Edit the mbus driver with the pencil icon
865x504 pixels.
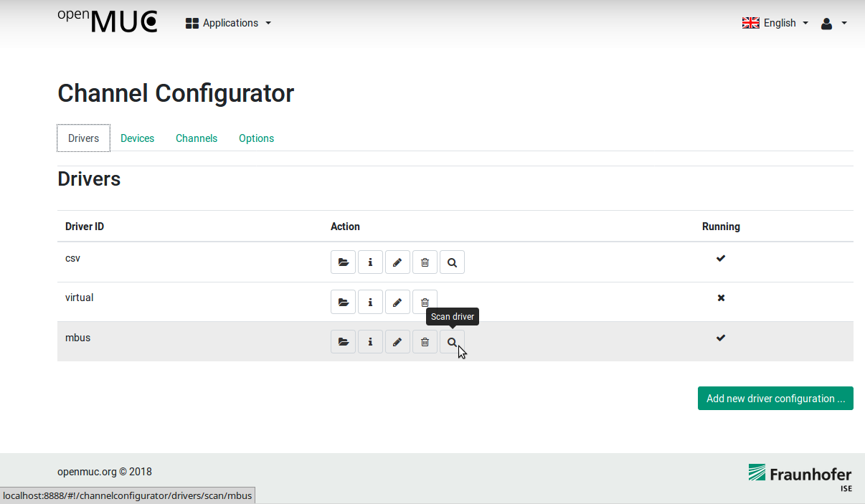pyautogui.click(x=397, y=341)
